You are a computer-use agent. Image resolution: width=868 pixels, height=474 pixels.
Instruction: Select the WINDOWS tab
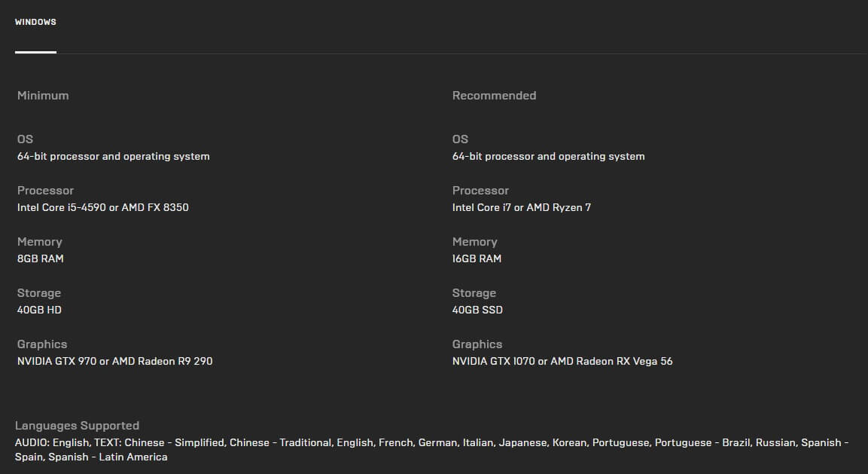(35, 23)
